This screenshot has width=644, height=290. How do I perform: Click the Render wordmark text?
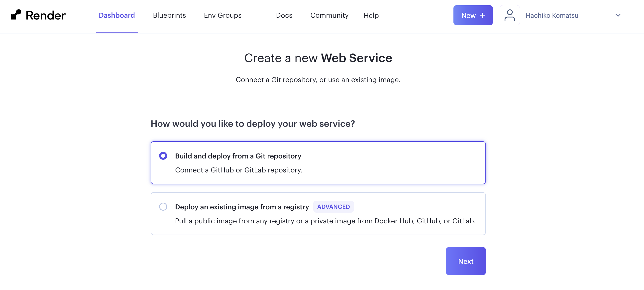coord(45,15)
